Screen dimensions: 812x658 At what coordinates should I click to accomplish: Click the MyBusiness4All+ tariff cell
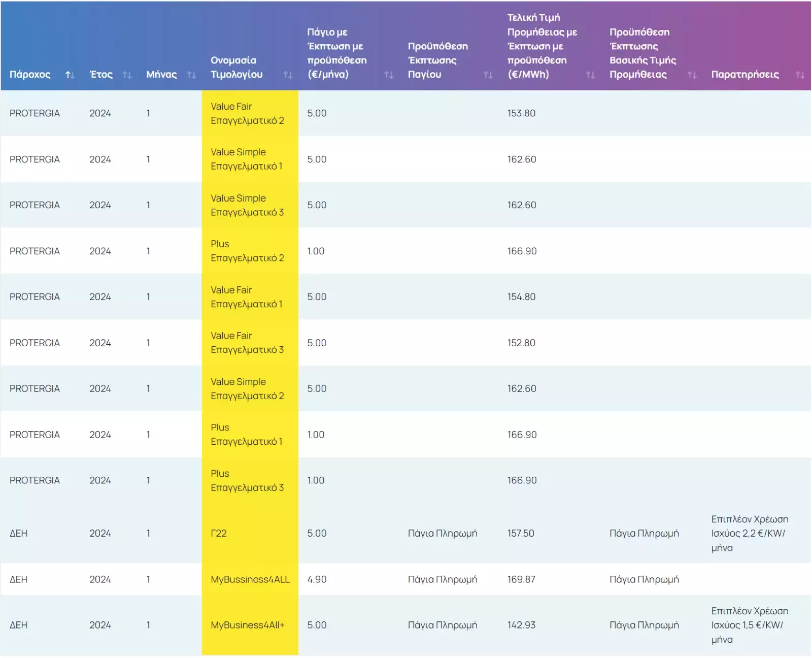click(248, 626)
